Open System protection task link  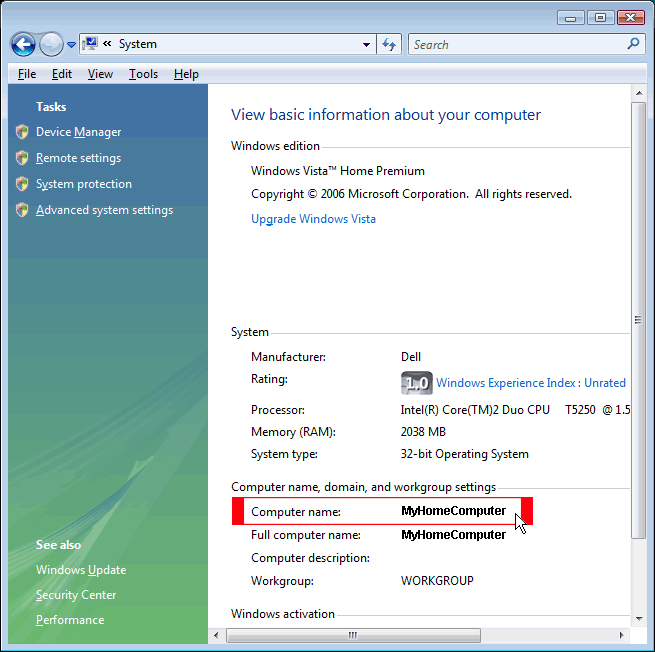[84, 184]
